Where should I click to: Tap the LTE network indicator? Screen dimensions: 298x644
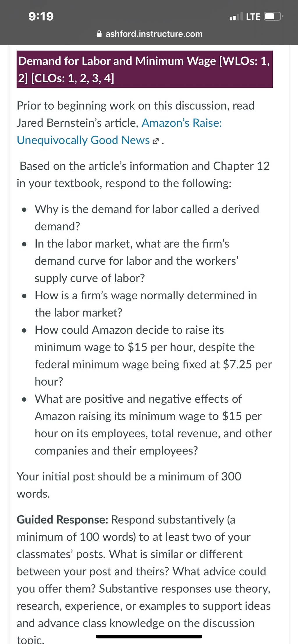253,17
